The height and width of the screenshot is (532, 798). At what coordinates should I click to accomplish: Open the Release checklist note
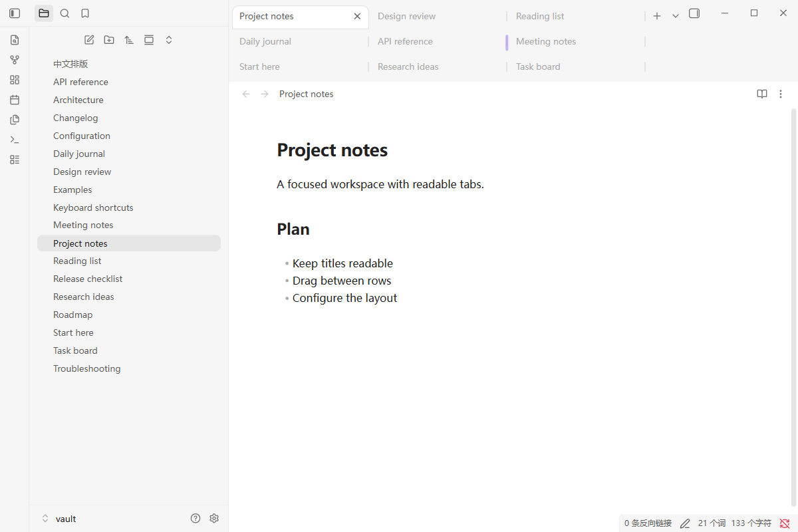coord(129,279)
